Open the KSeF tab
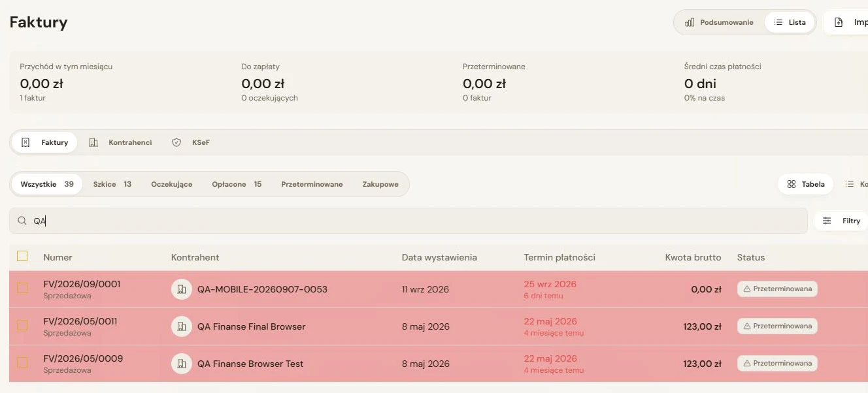The width and height of the screenshot is (868, 393). tap(191, 142)
